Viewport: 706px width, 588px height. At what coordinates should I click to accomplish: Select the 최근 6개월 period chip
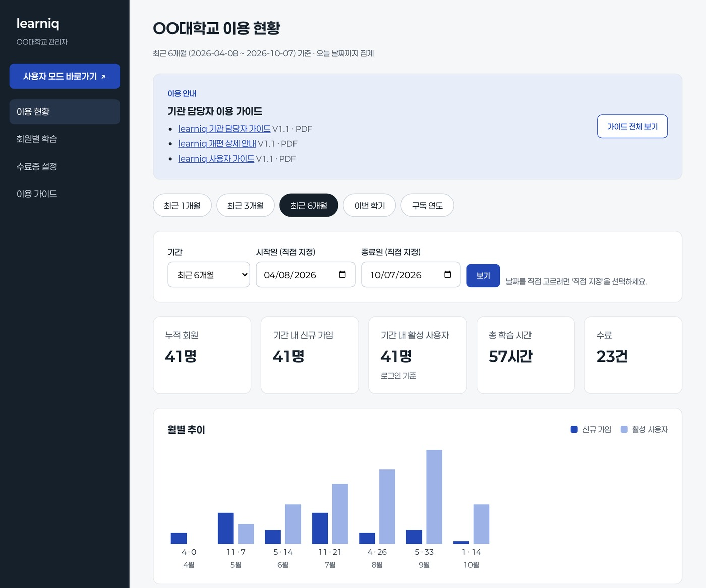[x=309, y=205]
